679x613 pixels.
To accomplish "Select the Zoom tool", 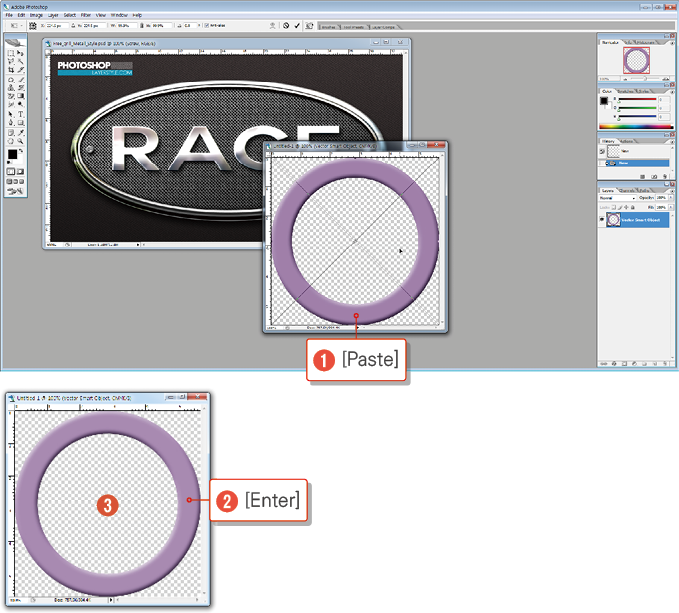I will point(20,141).
